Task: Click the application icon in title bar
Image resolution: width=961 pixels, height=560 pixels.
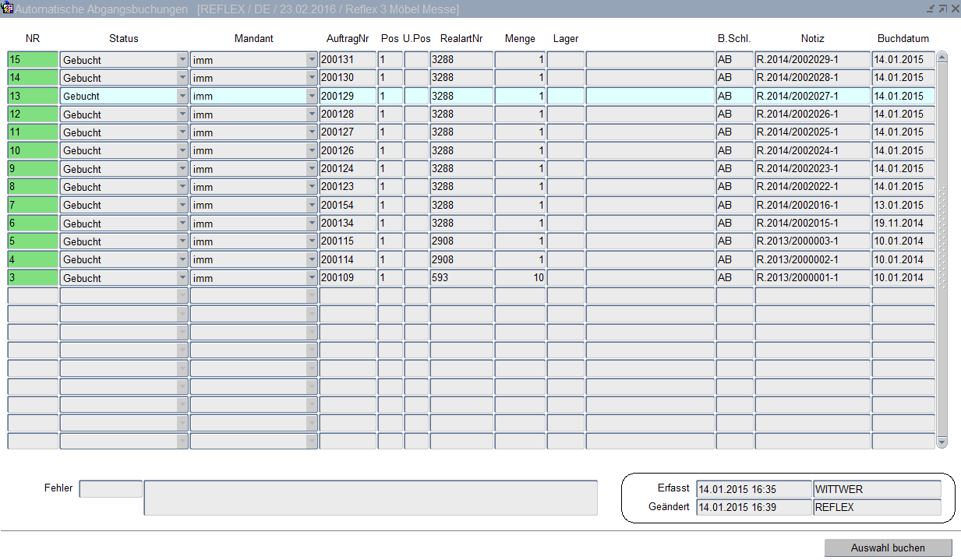Action: point(9,9)
